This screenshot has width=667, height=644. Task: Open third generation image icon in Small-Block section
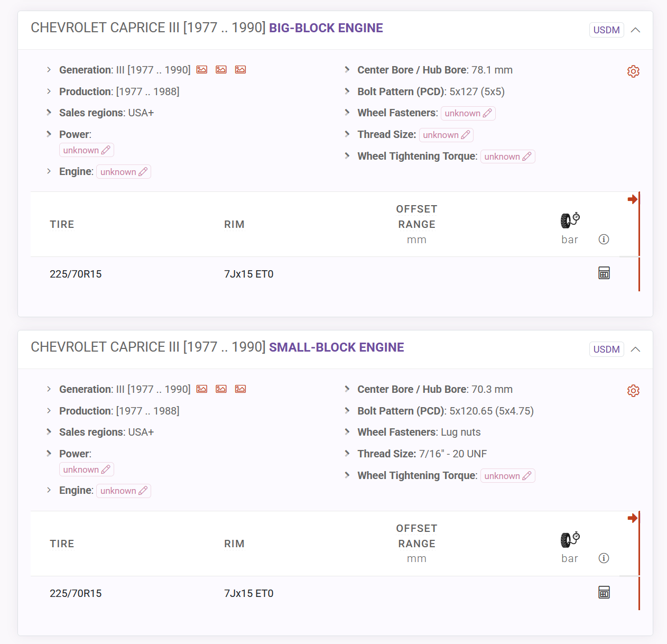coord(240,389)
